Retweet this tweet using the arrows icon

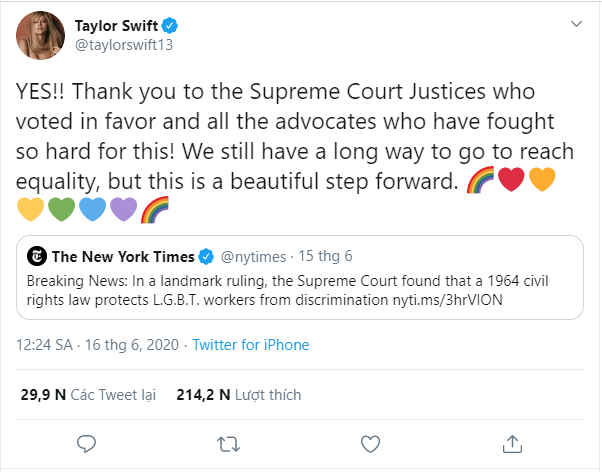229,442
